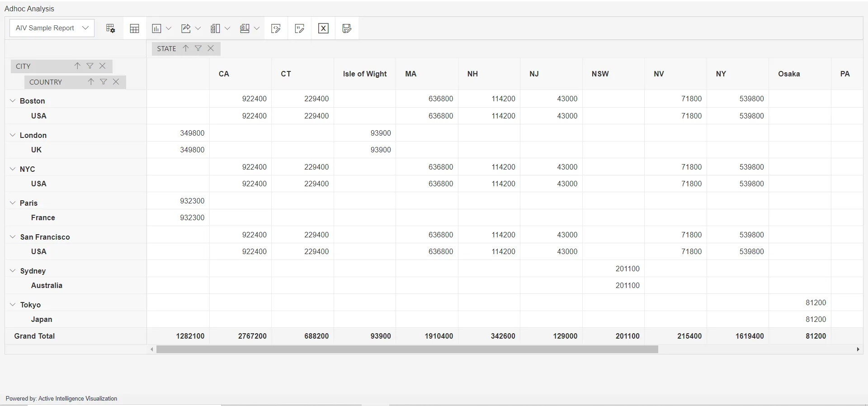Open the sub-totals layout dropdown
This screenshot has height=406, width=868.
pos(220,28)
